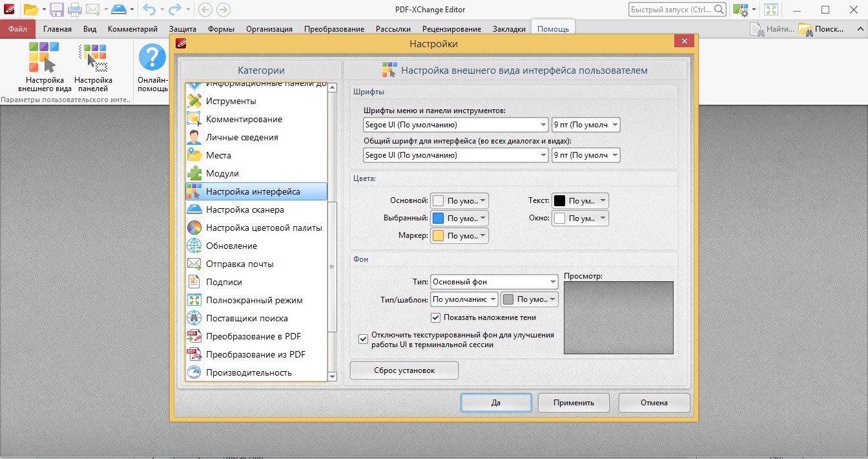
Task: Open the Файл menu
Action: tap(17, 28)
